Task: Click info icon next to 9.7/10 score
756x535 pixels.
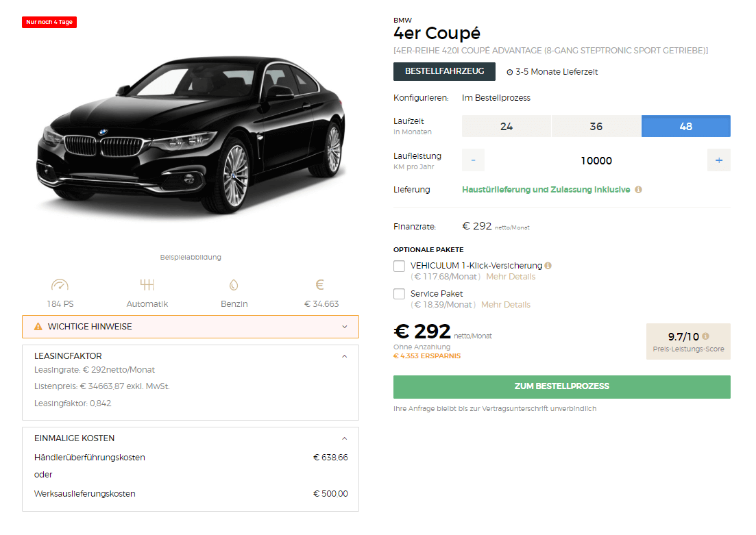Action: [x=705, y=336]
